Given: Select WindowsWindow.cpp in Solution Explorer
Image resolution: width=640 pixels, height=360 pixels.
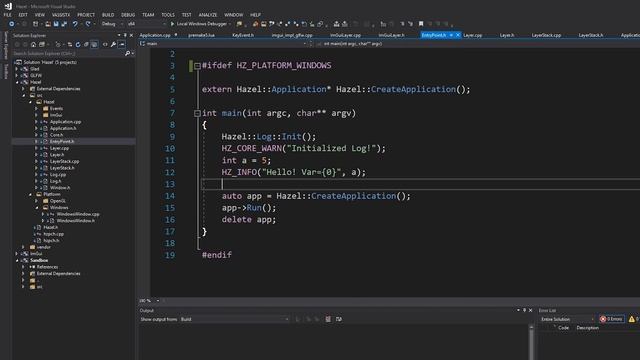Looking at the screenshot, I should pos(78,214).
